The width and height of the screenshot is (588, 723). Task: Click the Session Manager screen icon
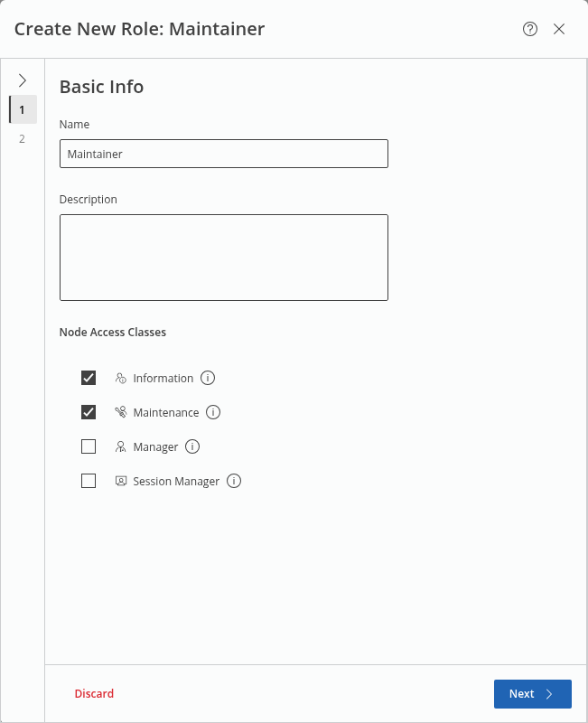point(120,481)
